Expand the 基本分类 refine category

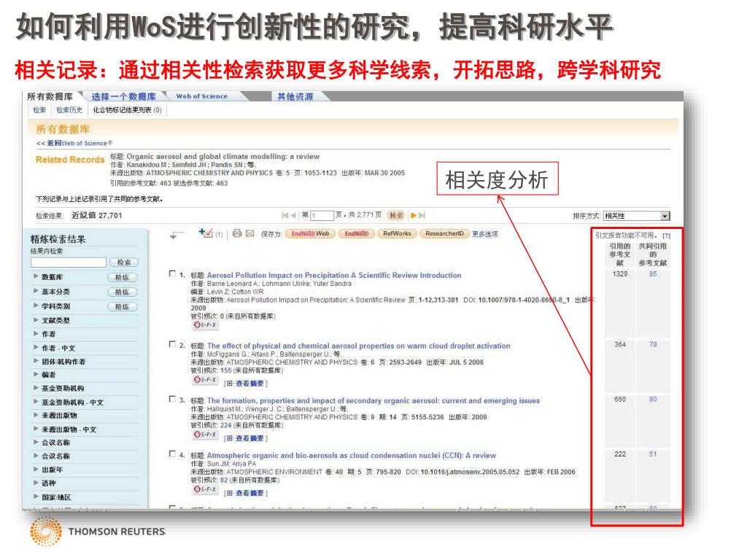tap(36, 291)
